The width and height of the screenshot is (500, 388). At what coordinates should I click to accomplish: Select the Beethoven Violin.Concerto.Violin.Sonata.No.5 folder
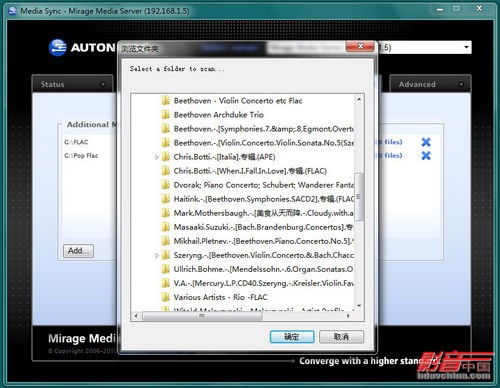264,143
